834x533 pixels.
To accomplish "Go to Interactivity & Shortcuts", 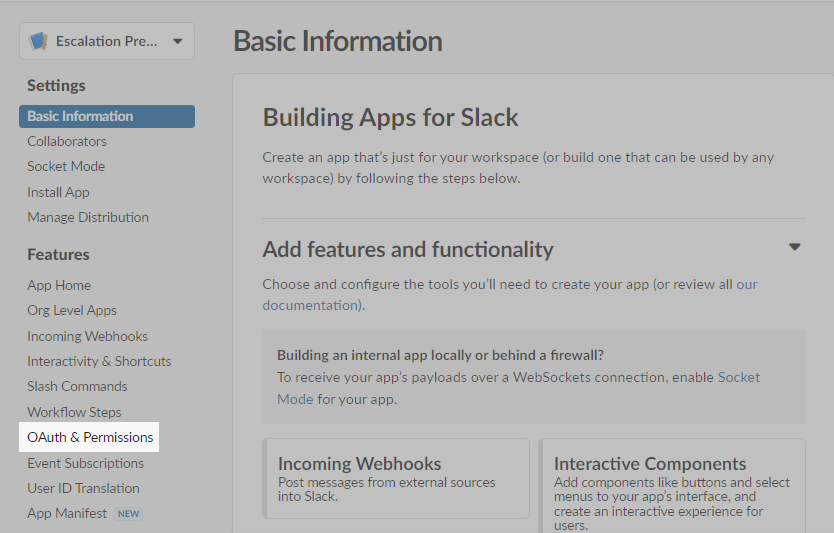I will 99,361.
